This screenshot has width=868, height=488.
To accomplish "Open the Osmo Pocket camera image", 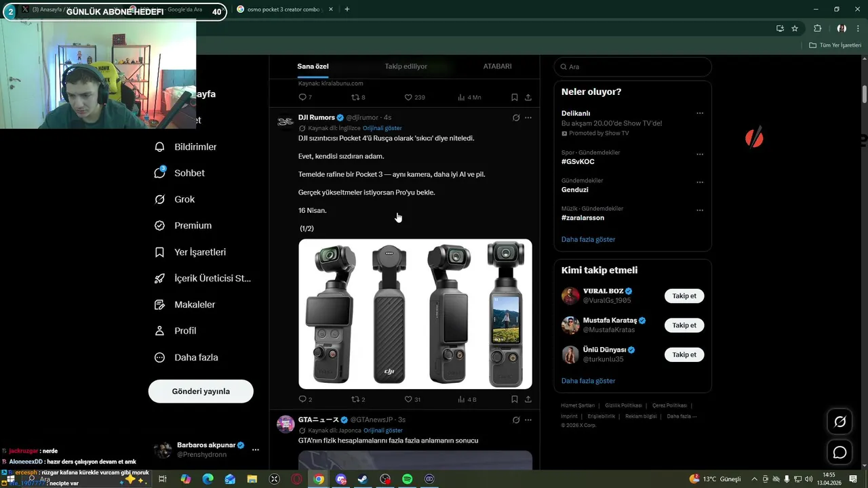I will coord(415,314).
